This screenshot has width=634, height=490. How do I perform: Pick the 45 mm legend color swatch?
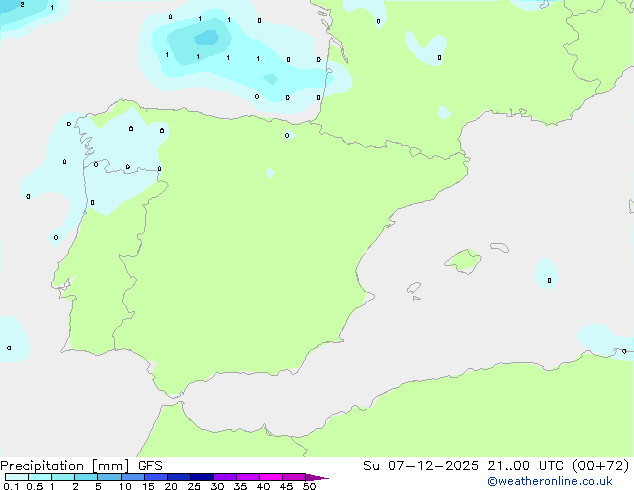[x=294, y=477]
